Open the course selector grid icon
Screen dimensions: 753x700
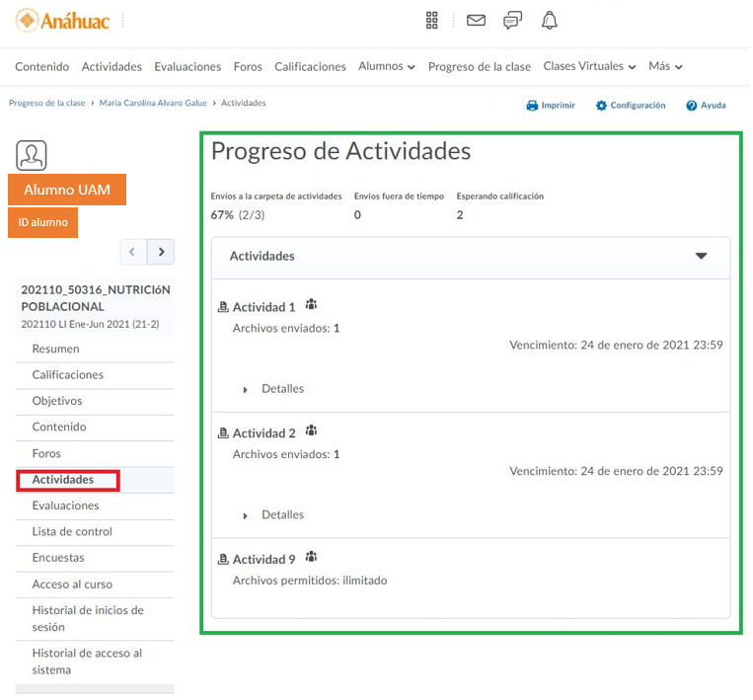pyautogui.click(x=431, y=21)
